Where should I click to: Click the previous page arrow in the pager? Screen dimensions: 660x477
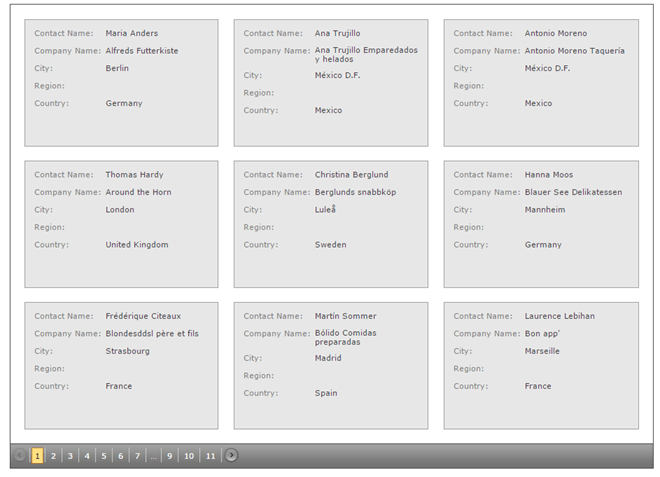20,455
